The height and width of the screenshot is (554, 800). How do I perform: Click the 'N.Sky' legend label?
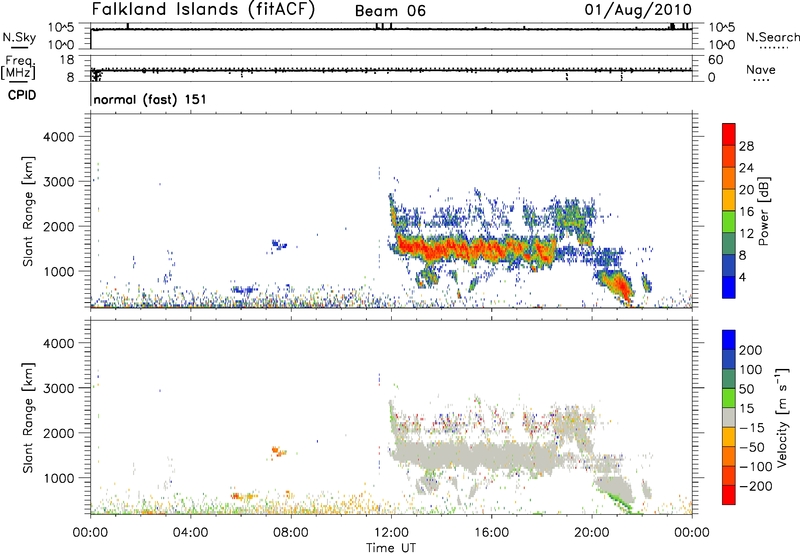tap(19, 37)
